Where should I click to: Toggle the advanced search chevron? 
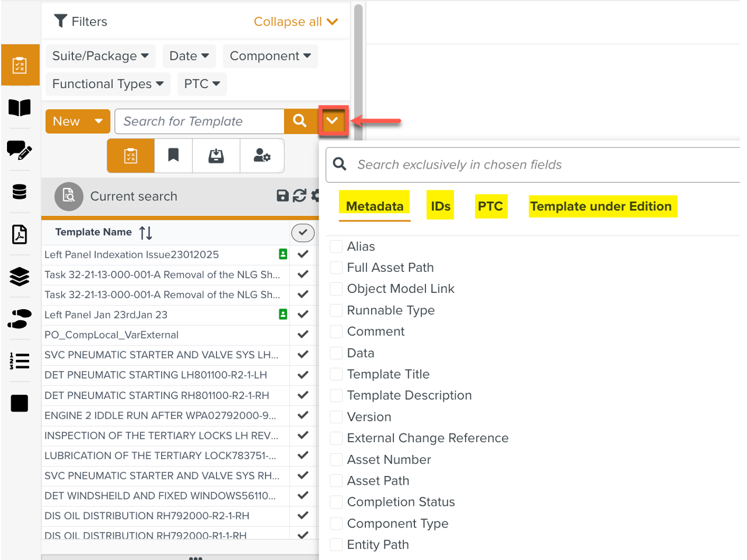(x=333, y=121)
